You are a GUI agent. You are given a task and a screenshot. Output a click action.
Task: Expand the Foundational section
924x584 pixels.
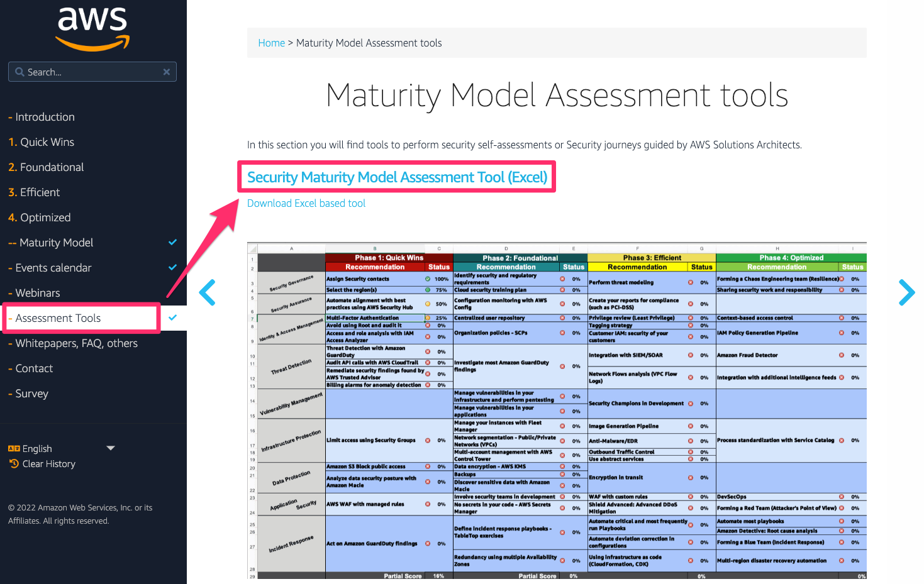coord(52,167)
